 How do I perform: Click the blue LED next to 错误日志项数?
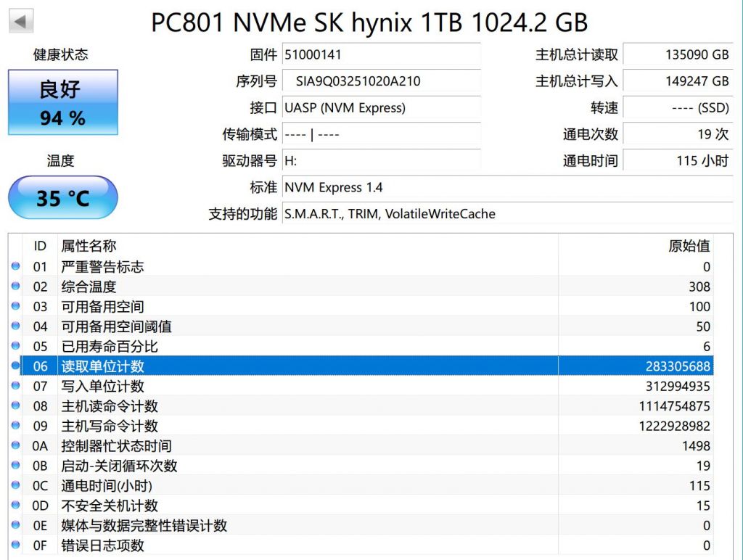pos(15,545)
